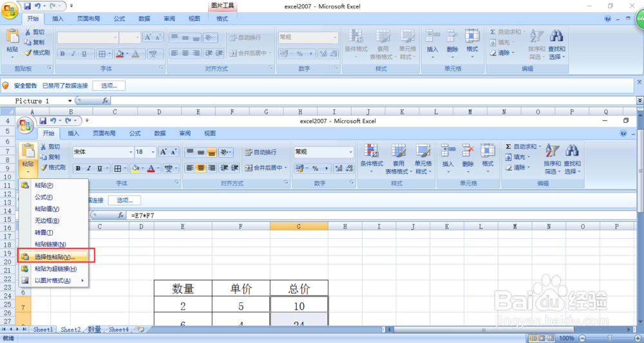Click the fill color bucket in the embedded ribbon
Viewport: 644px width, 343px height.
(x=135, y=168)
